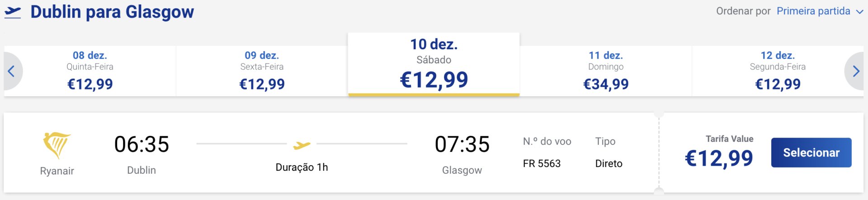Click the Duração 1h label
This screenshot has width=868, height=200.
point(302,167)
